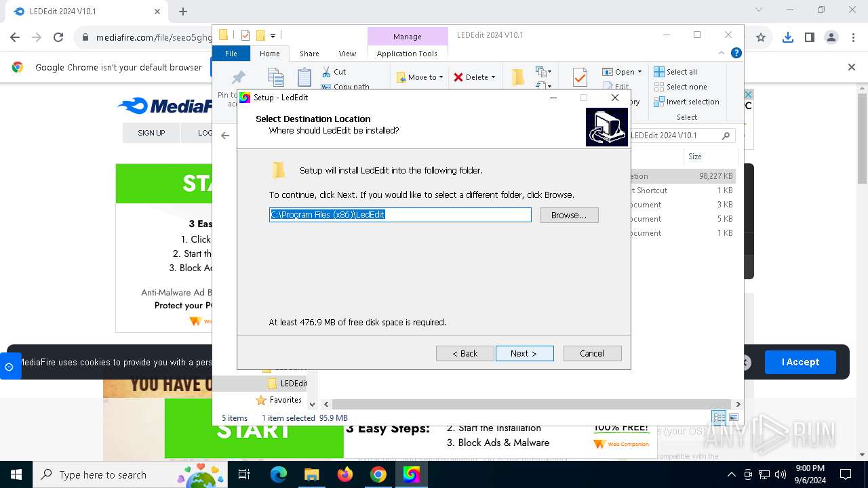Open Chrome downloads icon
Image resolution: width=868 pixels, height=488 pixels.
tap(787, 38)
